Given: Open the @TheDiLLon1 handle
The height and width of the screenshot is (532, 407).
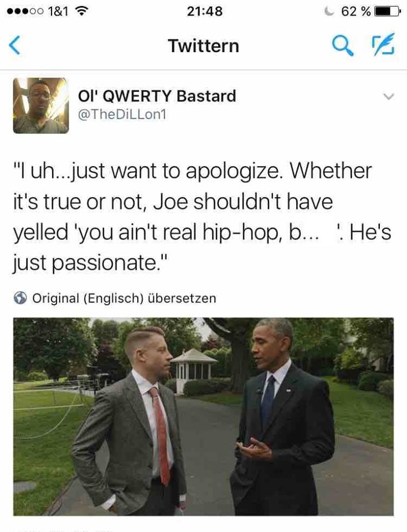Looking at the screenshot, I should coord(122,114).
